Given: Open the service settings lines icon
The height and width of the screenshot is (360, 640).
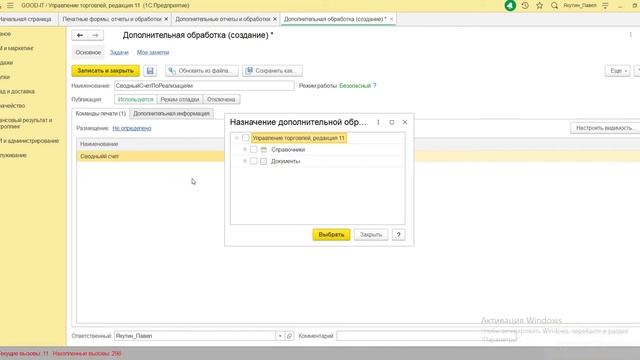Looking at the screenshot, I should pyautogui.click(x=605, y=6).
